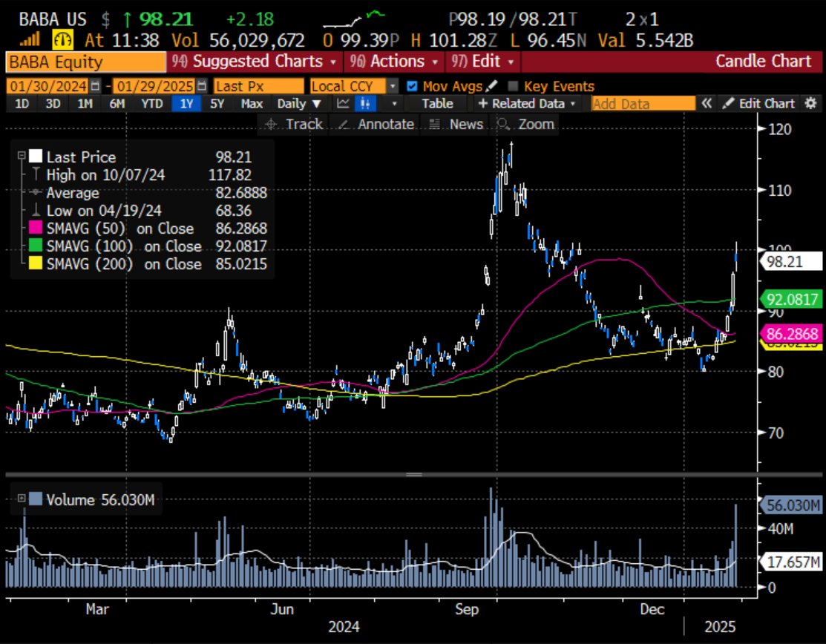Screen dimensions: 826x644
Task: Activate the Zoom magnifier tool
Action: pyautogui.click(x=525, y=124)
